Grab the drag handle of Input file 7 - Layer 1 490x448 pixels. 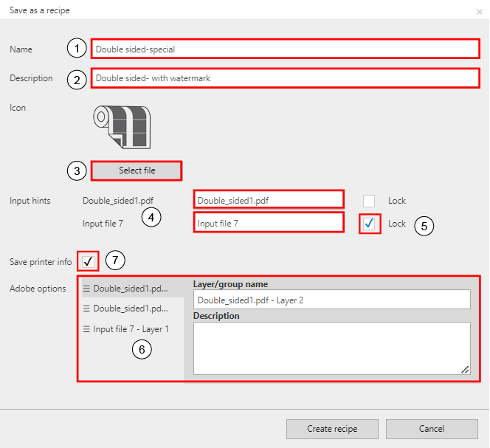click(x=86, y=329)
